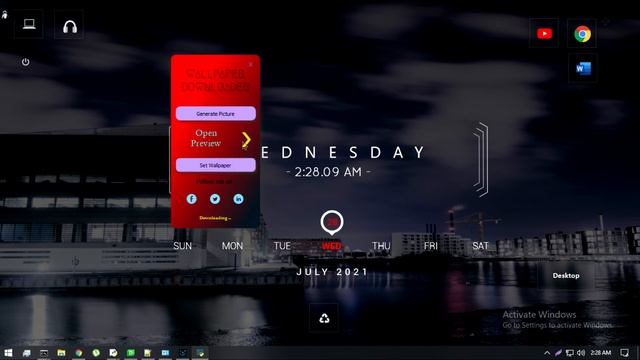
Task: Expand preview with the yellow chevron arrow
Action: tap(246, 139)
